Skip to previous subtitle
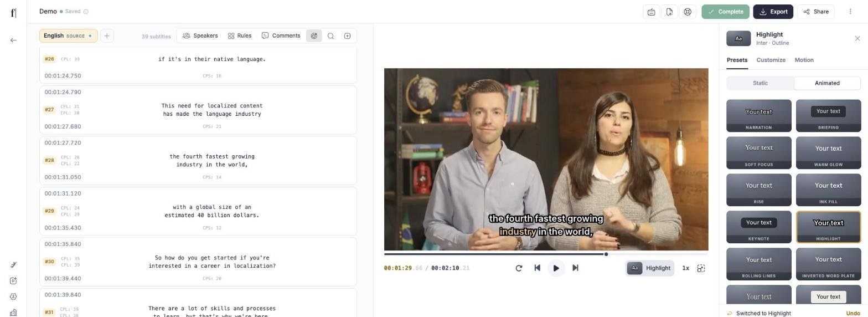Image resolution: width=868 pixels, height=317 pixels. pyautogui.click(x=537, y=268)
